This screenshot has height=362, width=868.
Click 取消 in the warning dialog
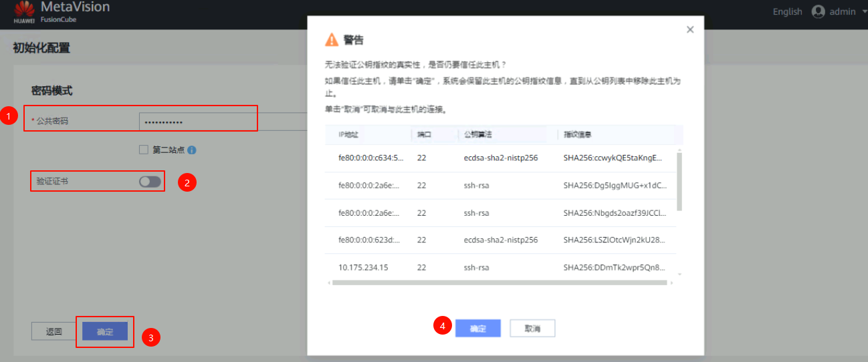point(532,329)
